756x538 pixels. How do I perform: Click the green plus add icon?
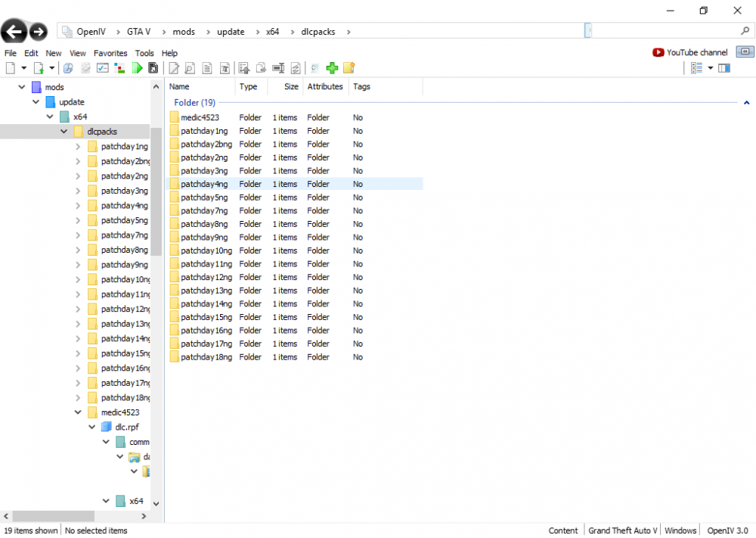(x=332, y=68)
